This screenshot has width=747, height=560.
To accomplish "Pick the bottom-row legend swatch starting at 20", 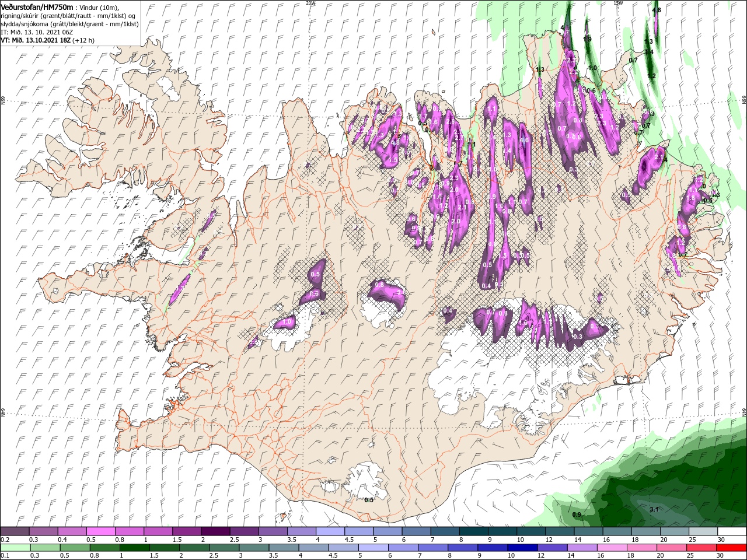I will click(x=672, y=548).
